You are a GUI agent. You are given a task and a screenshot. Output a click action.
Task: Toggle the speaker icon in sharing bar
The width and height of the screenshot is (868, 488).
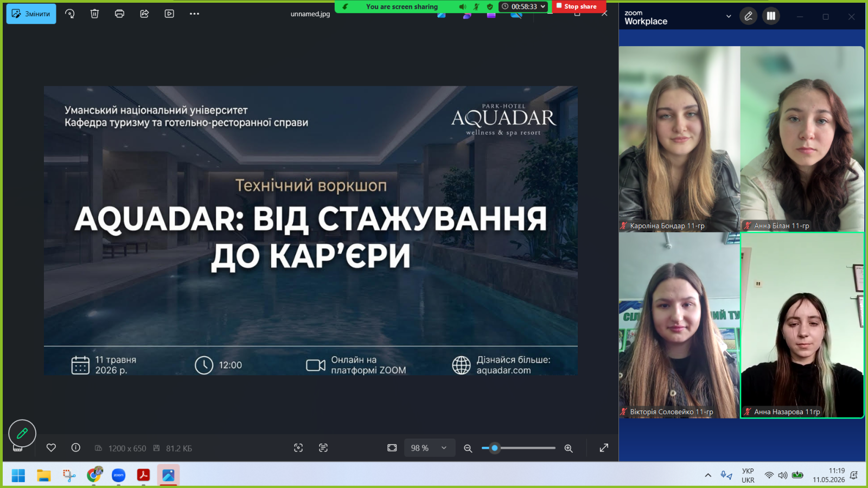point(462,7)
